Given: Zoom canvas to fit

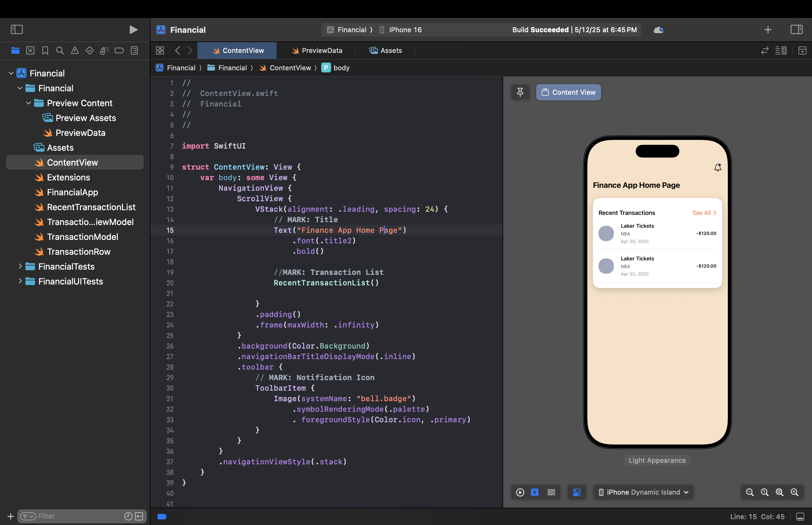Looking at the screenshot, I should click(x=779, y=492).
